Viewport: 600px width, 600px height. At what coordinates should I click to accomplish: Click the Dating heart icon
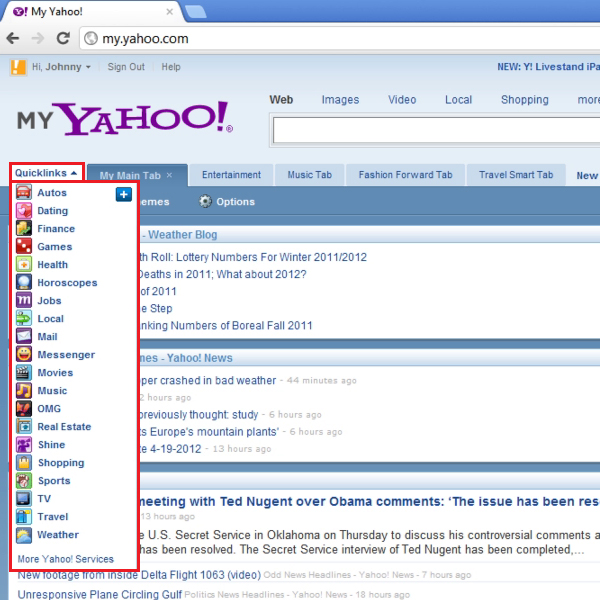click(x=24, y=210)
